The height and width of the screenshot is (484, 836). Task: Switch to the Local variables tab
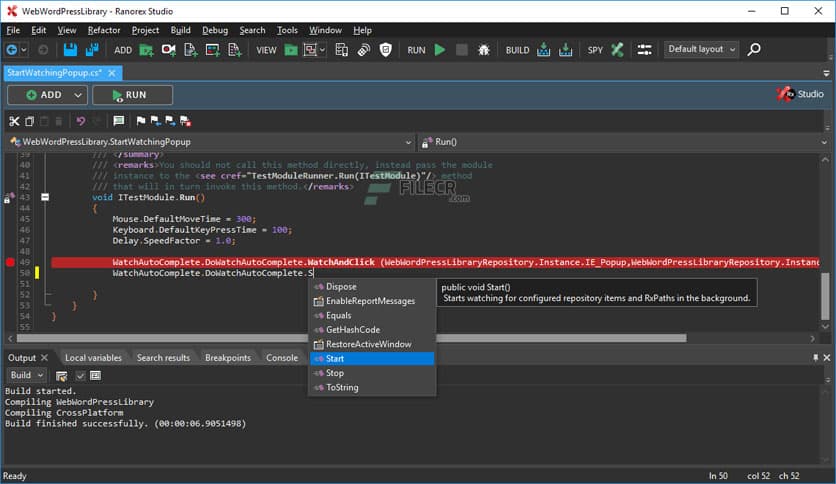point(93,358)
